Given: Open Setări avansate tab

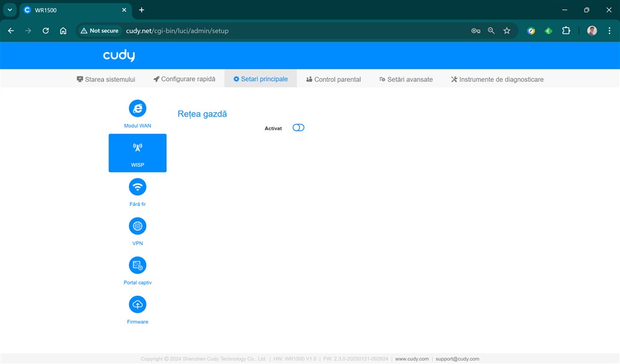Looking at the screenshot, I should tap(406, 79).
